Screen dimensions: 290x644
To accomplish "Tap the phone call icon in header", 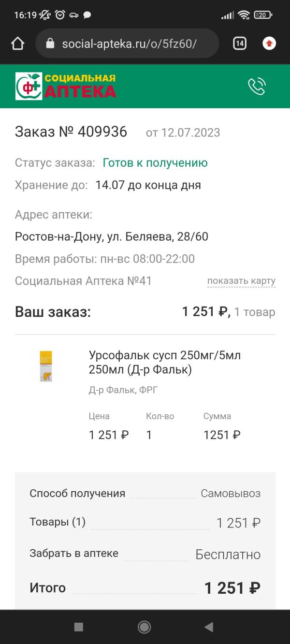I will 257,87.
